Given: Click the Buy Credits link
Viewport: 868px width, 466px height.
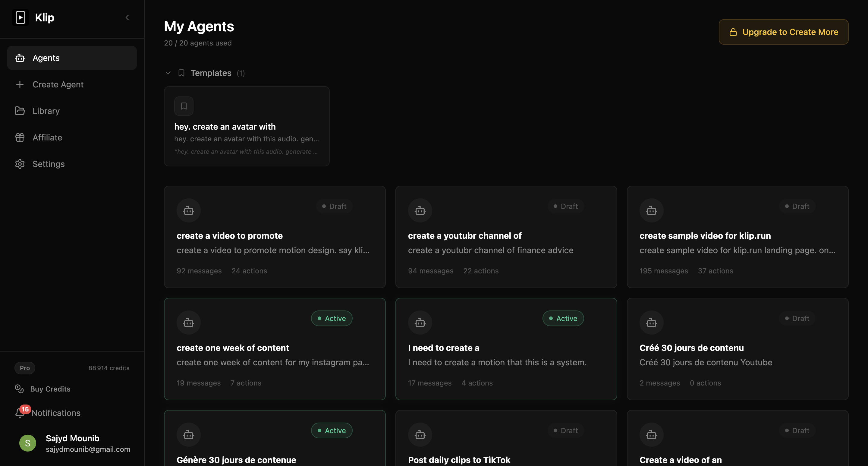Looking at the screenshot, I should click(x=50, y=389).
